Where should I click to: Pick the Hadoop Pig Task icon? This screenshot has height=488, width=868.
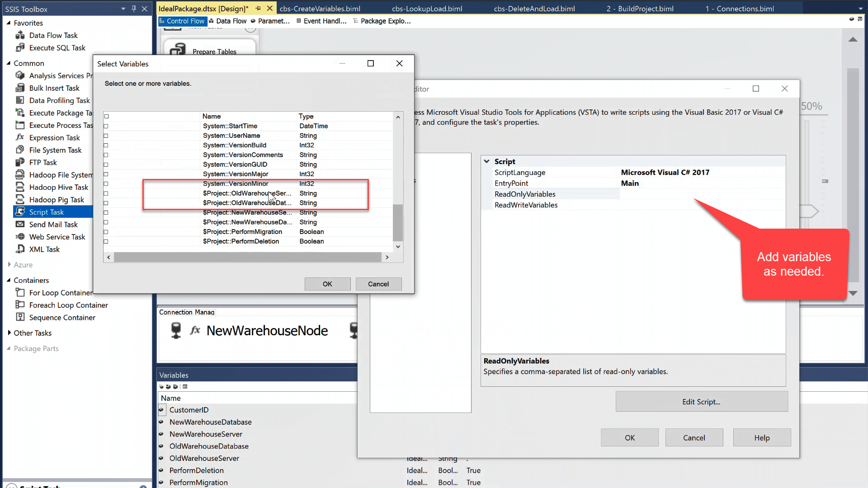point(20,199)
